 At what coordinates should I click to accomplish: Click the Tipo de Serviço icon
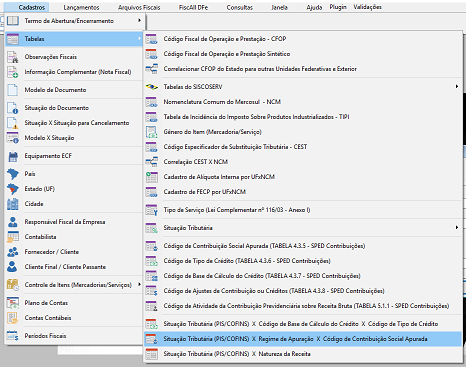[151, 210]
